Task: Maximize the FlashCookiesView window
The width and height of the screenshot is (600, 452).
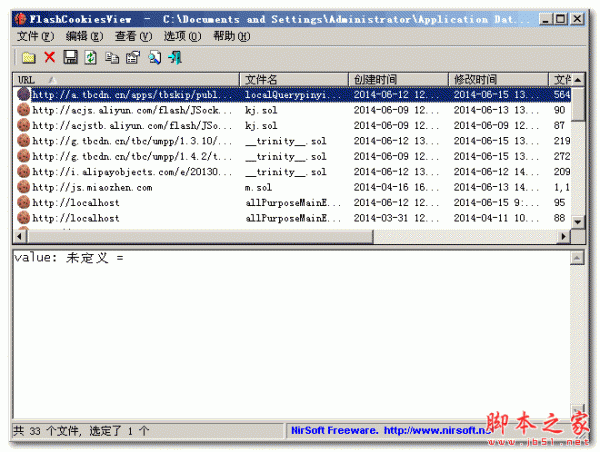Action: coord(561,19)
